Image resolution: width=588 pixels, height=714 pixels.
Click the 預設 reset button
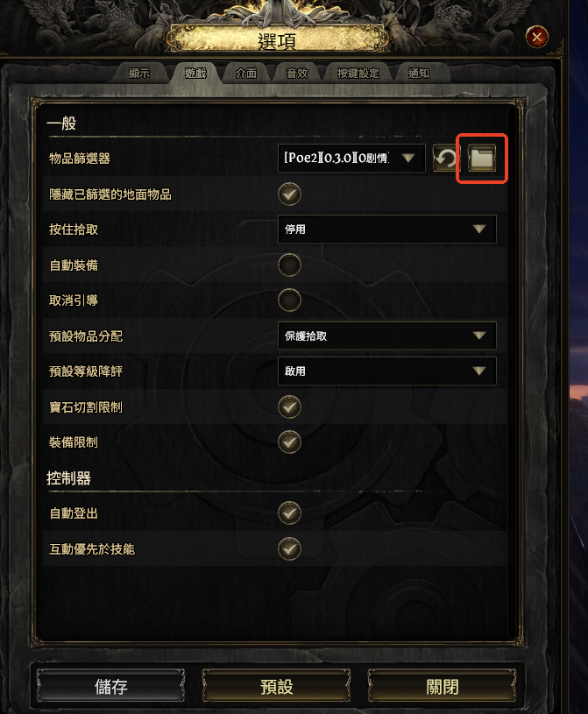click(x=276, y=686)
